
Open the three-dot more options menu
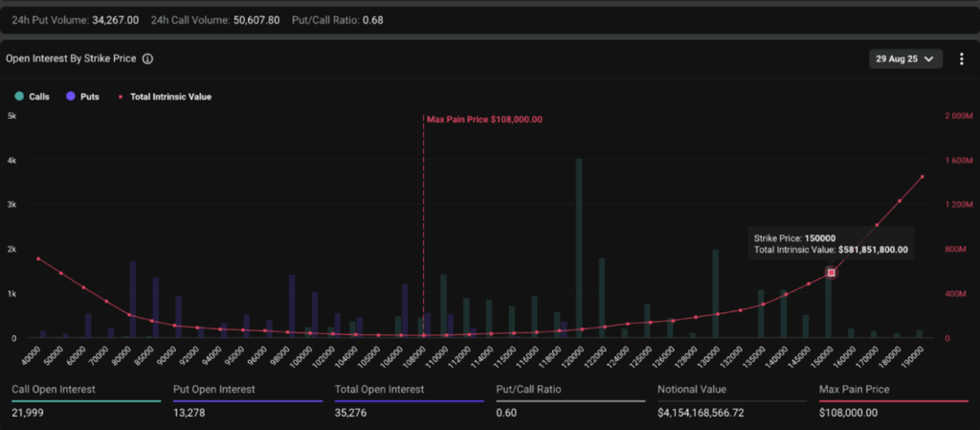[x=961, y=59]
